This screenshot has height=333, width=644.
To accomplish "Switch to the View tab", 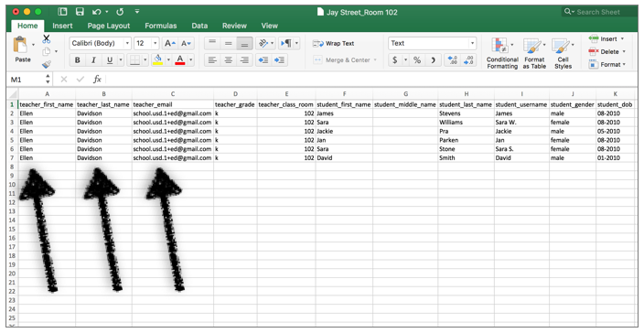I will (x=270, y=26).
